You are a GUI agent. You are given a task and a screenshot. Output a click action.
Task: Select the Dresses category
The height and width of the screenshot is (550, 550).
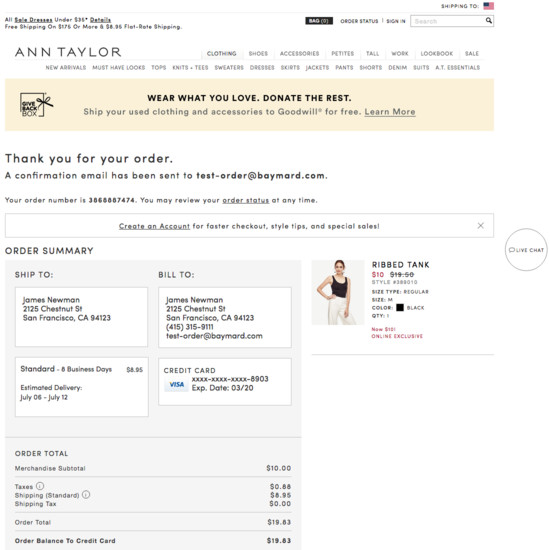point(262,67)
